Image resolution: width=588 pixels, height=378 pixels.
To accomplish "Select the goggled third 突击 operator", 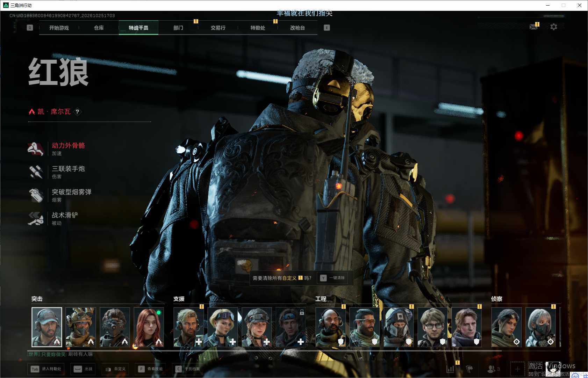I will tap(115, 327).
